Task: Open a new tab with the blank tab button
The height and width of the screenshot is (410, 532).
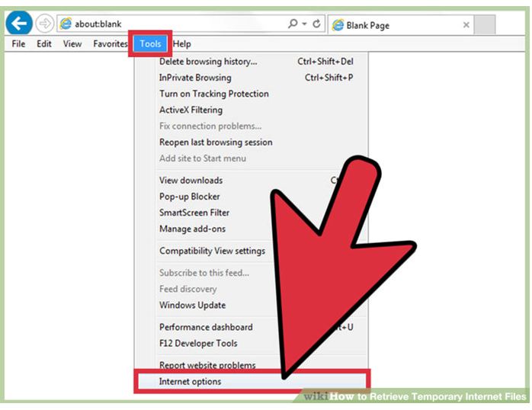Action: pyautogui.click(x=484, y=24)
